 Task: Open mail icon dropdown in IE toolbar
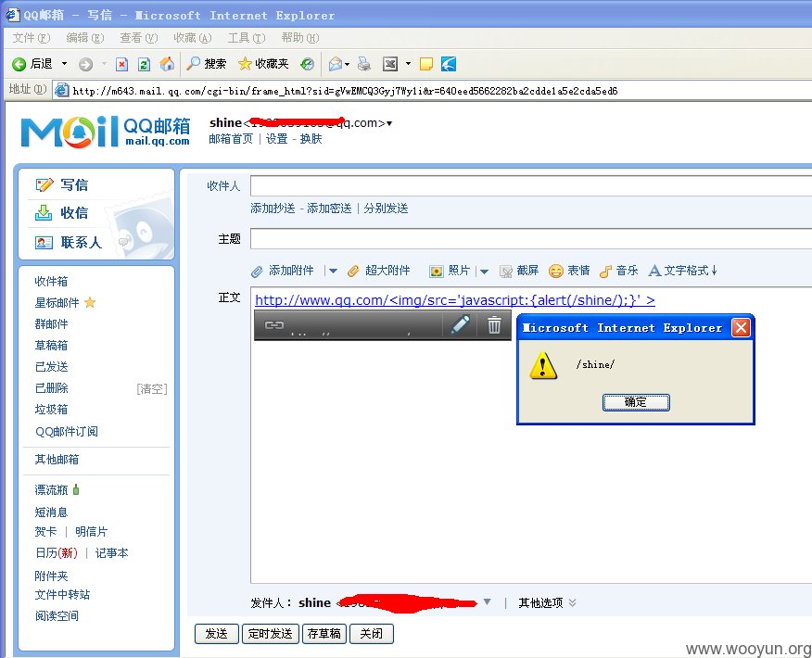point(347,64)
